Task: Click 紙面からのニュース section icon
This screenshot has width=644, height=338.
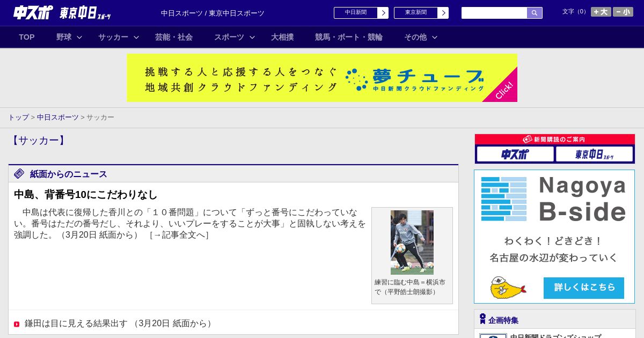Action: click(x=19, y=173)
